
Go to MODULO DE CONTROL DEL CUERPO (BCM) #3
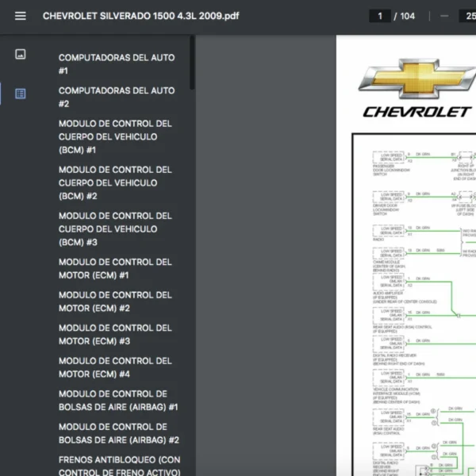[115, 229]
